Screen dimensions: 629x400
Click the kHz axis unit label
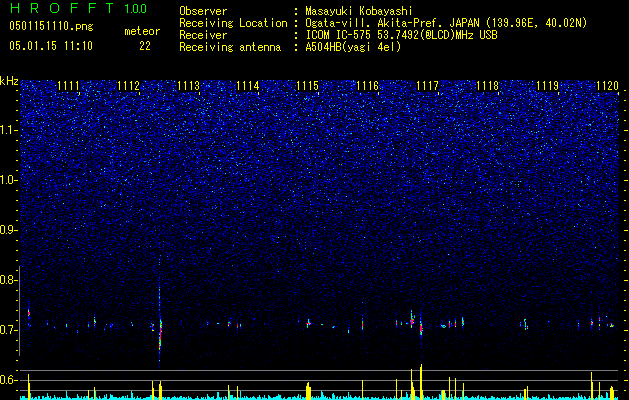[x=9, y=81]
